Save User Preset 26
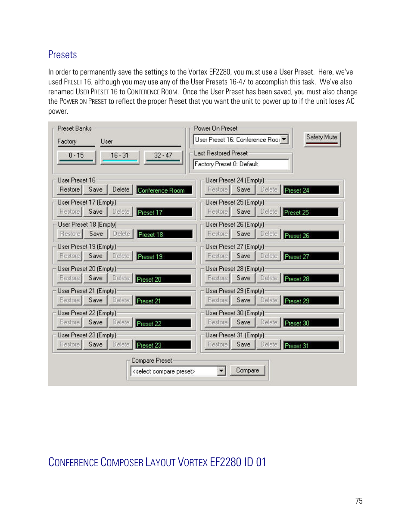 [x=243, y=234]
